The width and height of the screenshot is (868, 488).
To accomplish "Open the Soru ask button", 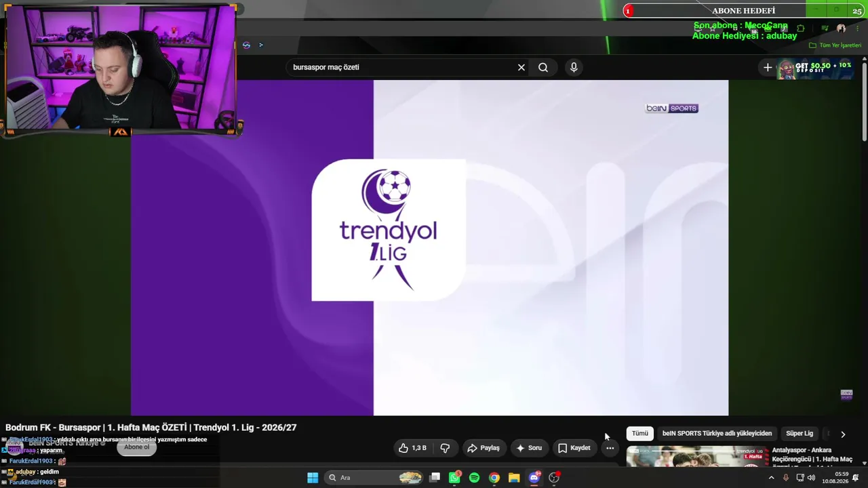I will point(529,448).
